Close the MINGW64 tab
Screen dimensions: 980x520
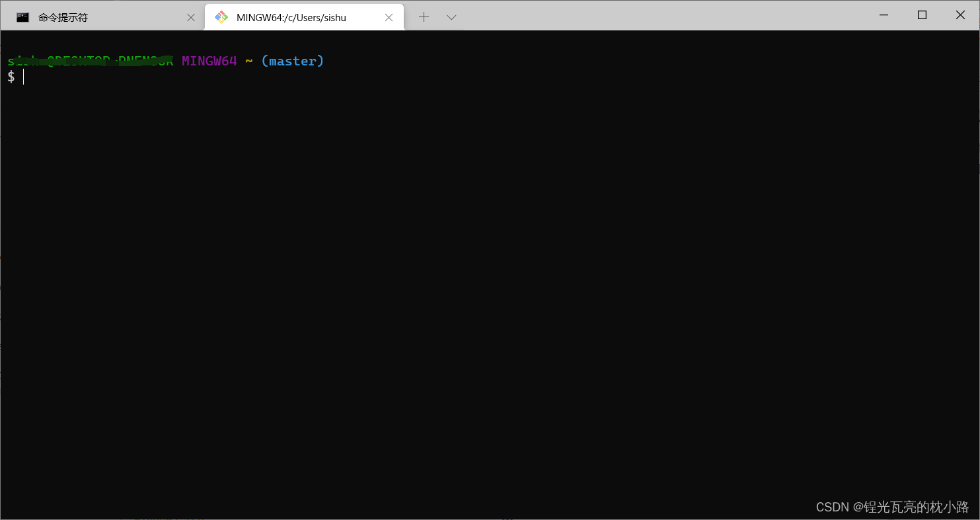tap(390, 18)
